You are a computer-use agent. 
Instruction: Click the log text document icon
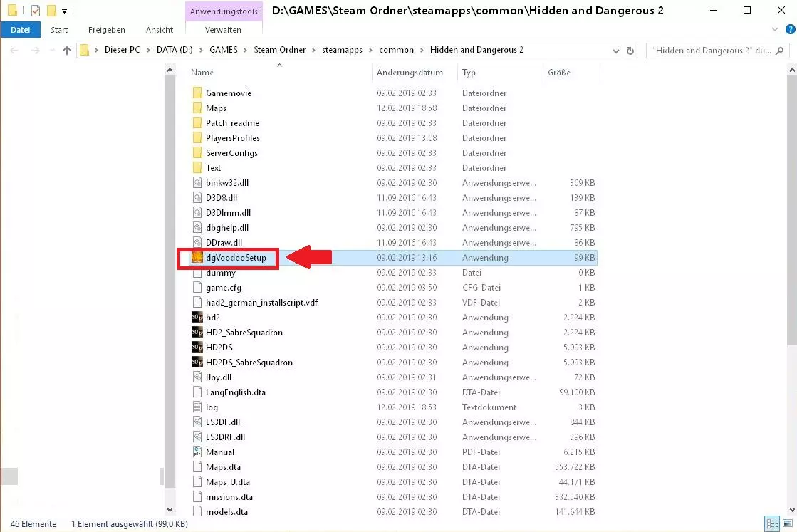tap(197, 407)
